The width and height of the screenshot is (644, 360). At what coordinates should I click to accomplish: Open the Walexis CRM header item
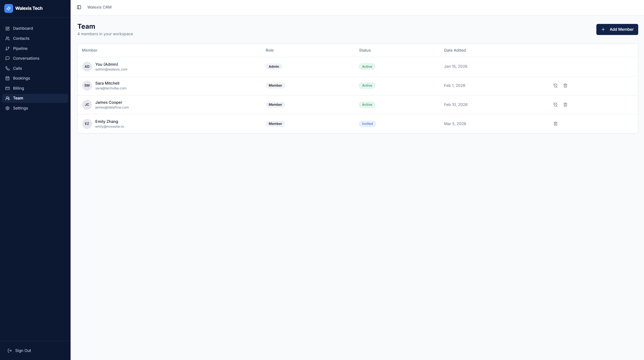[99, 7]
